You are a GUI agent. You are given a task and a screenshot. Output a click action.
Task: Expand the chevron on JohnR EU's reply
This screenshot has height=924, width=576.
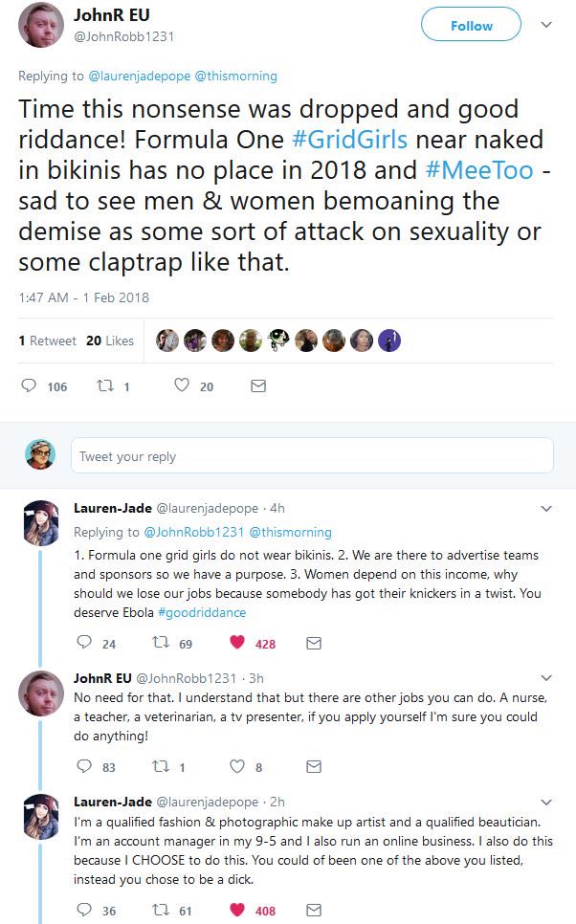(x=546, y=678)
